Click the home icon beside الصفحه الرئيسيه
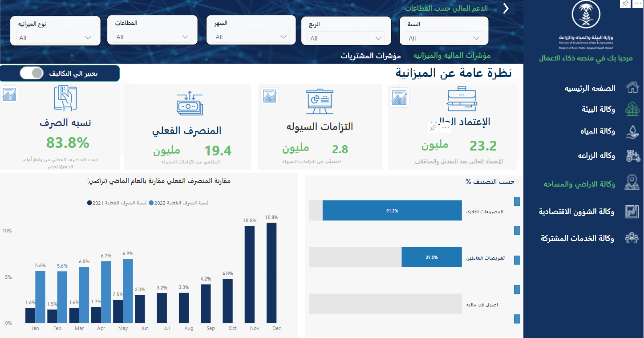Screen dimensions: 644x338 pyautogui.click(x=632, y=88)
